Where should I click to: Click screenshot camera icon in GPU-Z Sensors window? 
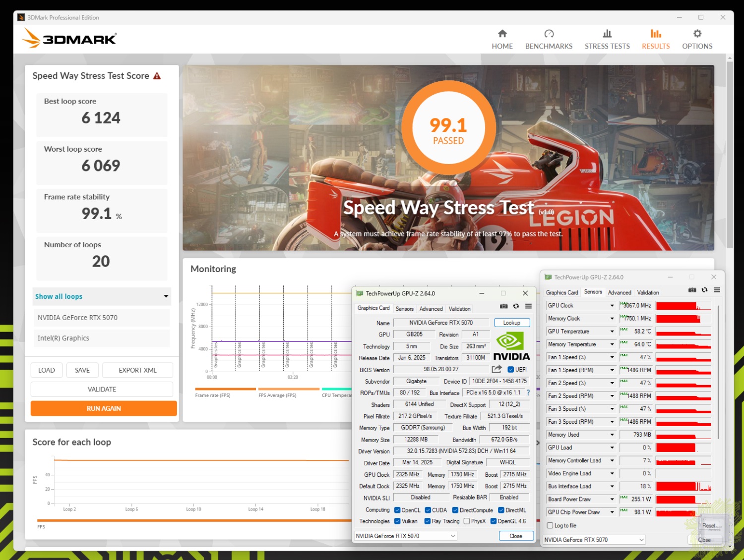click(692, 290)
